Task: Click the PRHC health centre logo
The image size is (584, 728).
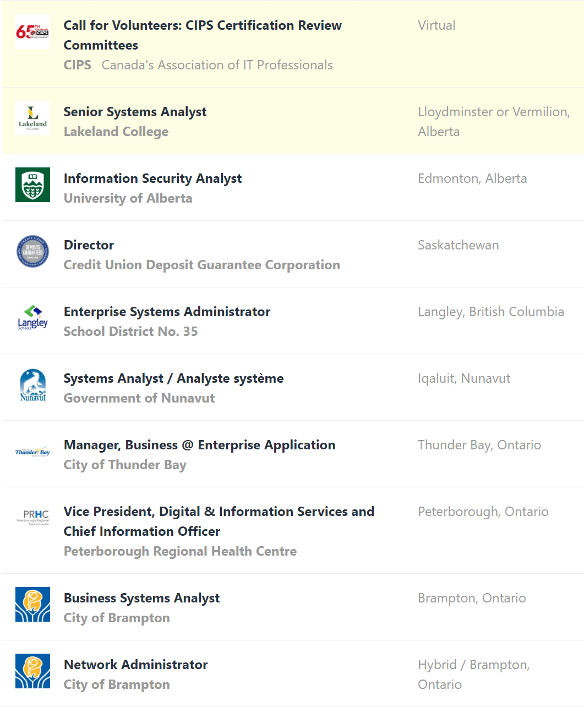Action: (32, 517)
